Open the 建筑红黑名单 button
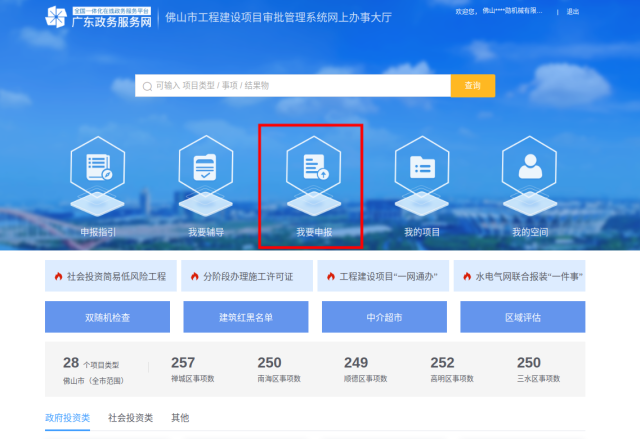This screenshot has width=640, height=439. tap(246, 317)
